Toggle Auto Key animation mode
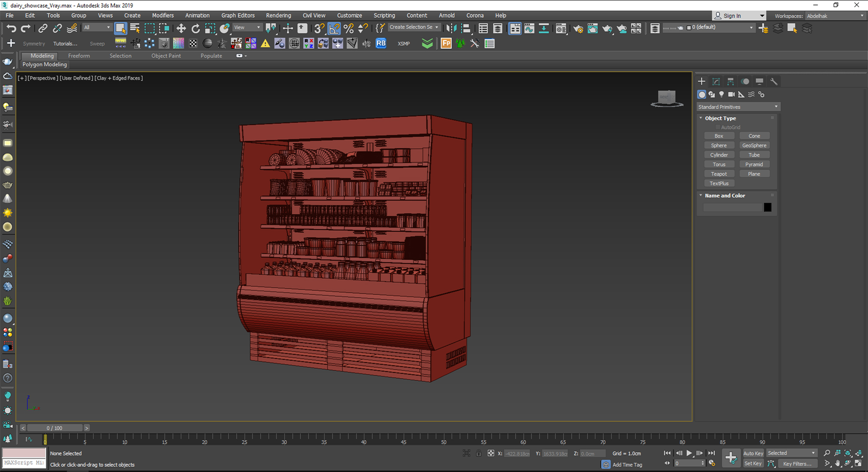 coord(753,453)
